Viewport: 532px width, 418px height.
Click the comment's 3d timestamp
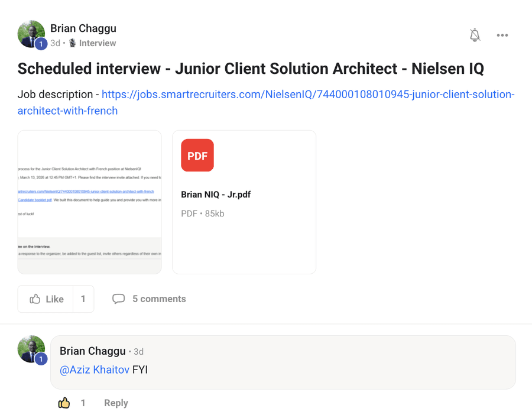tap(138, 352)
